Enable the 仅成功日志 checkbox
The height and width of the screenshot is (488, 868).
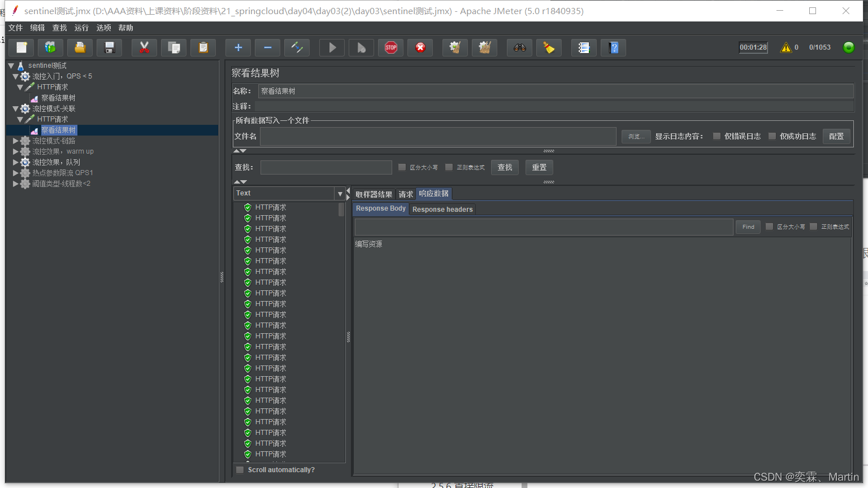(x=772, y=136)
